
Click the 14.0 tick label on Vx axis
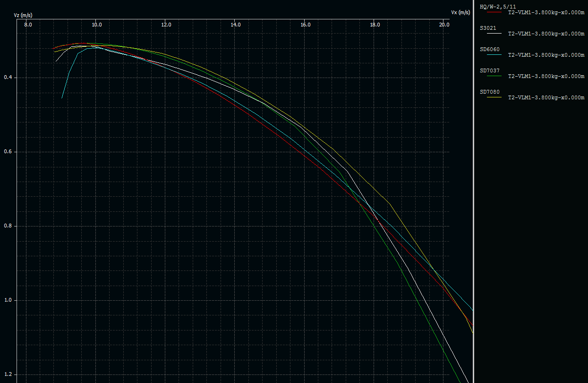pyautogui.click(x=235, y=25)
